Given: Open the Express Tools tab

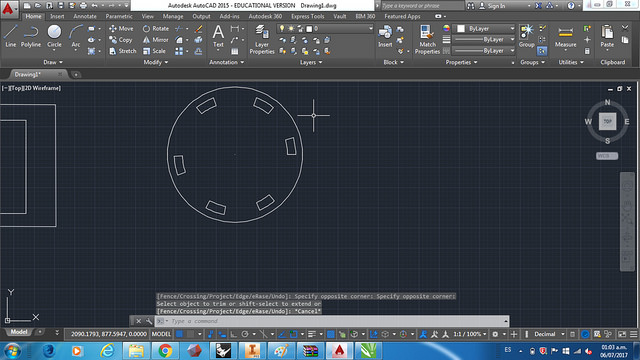Looking at the screenshot, I should coord(308,16).
